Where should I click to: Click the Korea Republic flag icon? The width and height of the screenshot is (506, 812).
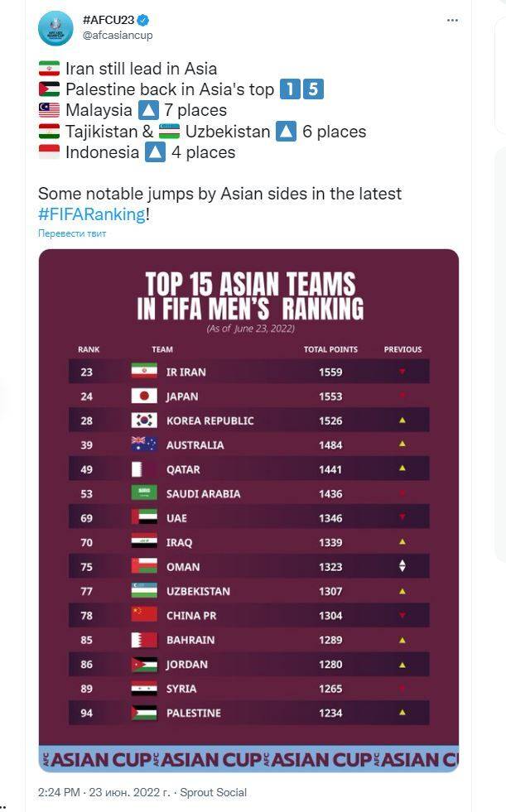pos(144,420)
